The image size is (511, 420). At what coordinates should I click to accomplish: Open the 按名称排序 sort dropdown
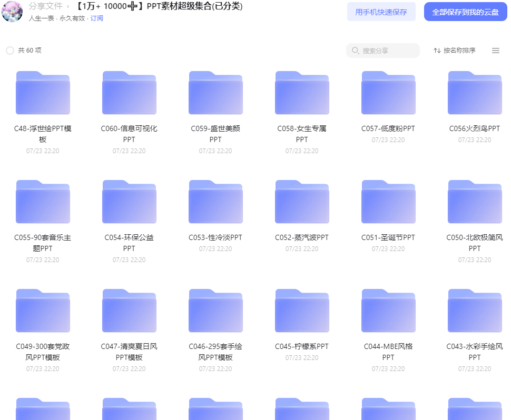pos(455,51)
